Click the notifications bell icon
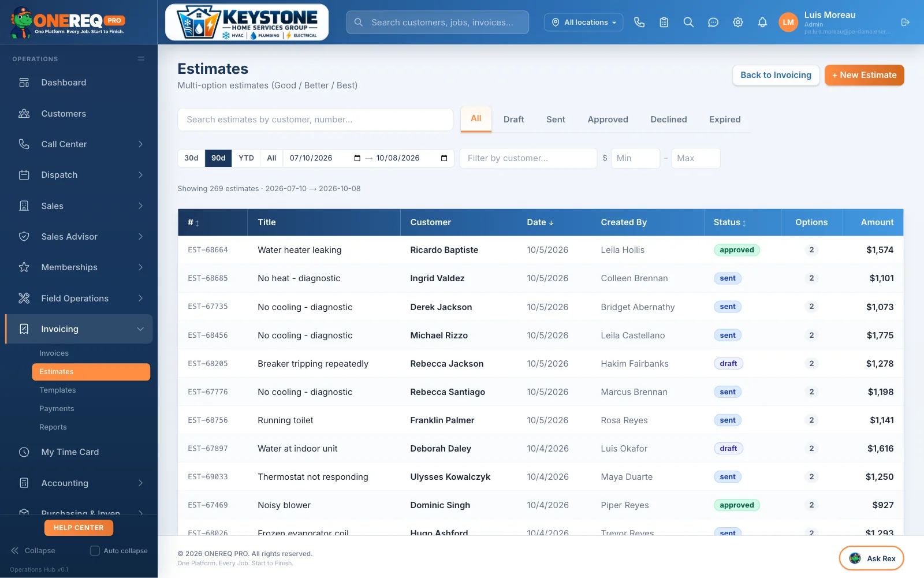 click(762, 22)
